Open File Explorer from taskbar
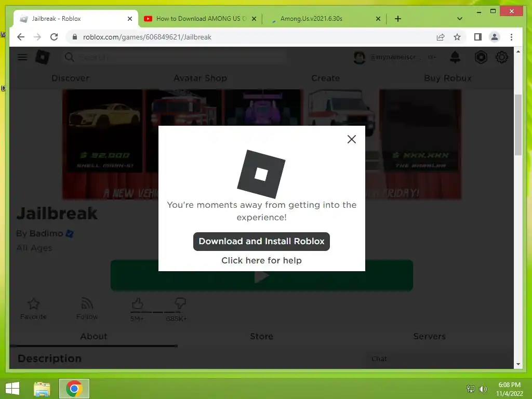 click(x=42, y=389)
